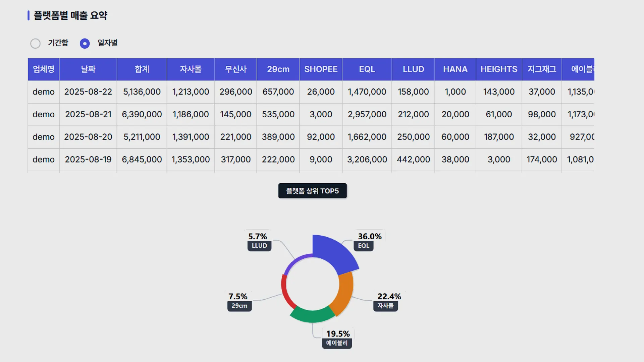Select the 일자별 radio button
Image resolution: width=644 pixels, height=362 pixels.
(x=85, y=43)
